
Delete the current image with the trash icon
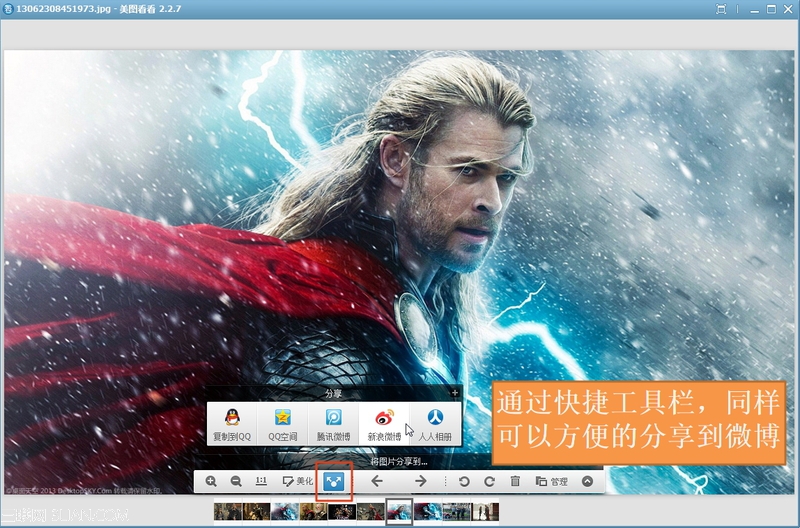(x=515, y=481)
